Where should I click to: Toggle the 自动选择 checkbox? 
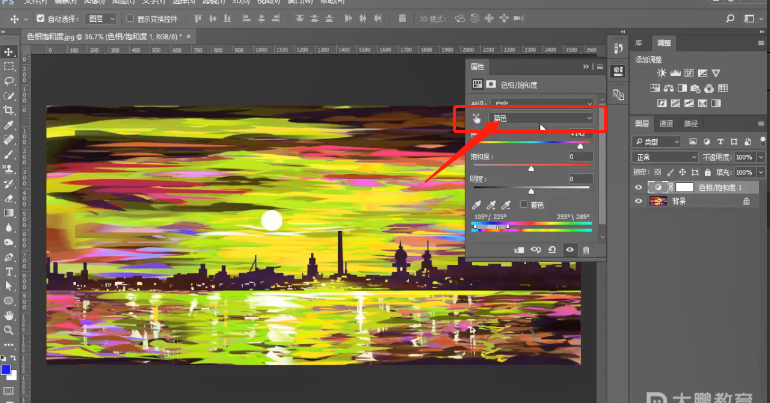point(40,18)
